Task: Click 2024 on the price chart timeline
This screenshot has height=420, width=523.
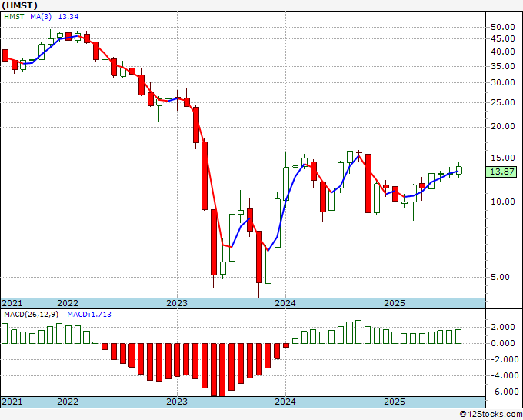Action: pos(285,303)
